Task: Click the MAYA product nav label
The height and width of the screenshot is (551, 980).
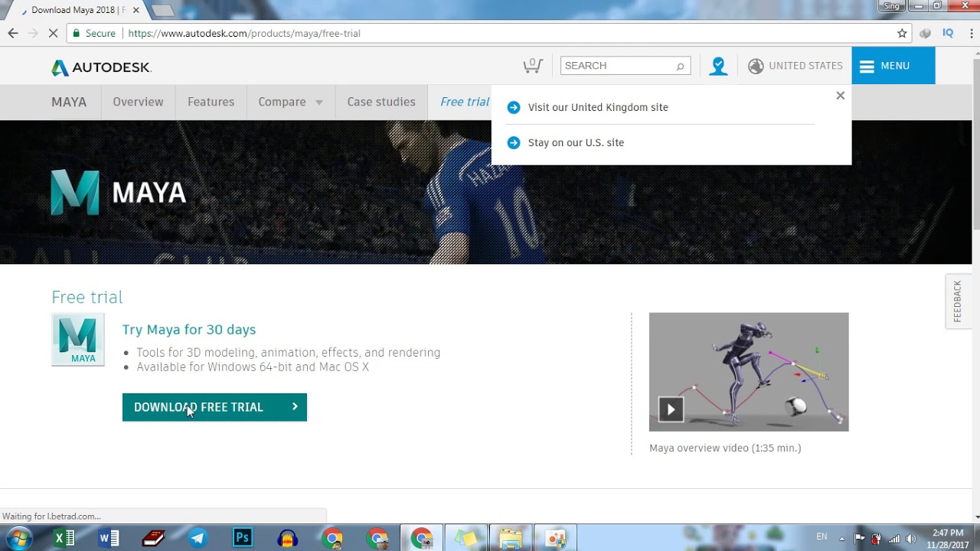Action: [69, 102]
